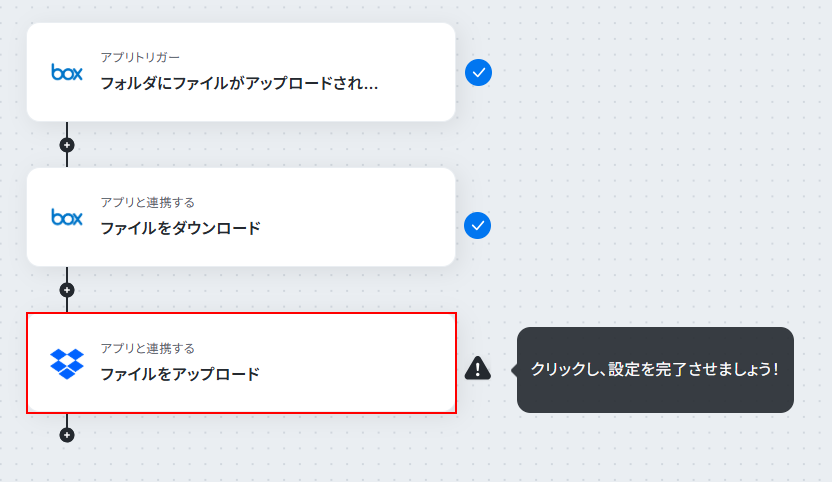The width and height of the screenshot is (832, 482).
Task: Click アプリと連携する label in Dropbox card
Action: (x=148, y=348)
